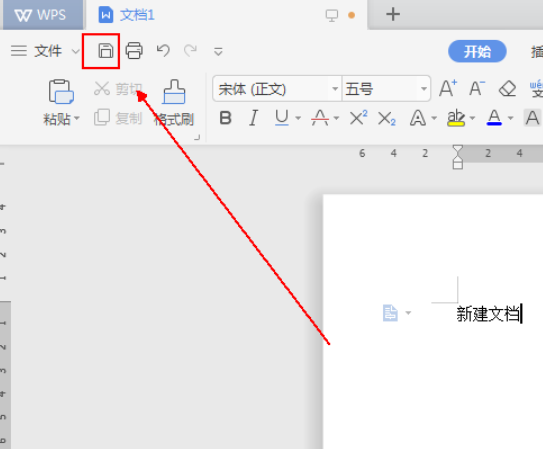
Task: Toggle subscript X₂ formatting
Action: (387, 118)
